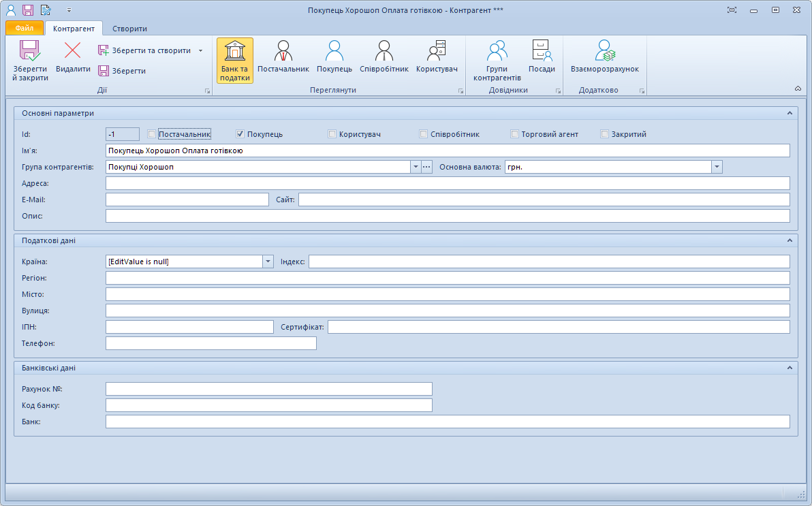Open the Постачальник view icon
Viewport: 812px width, 506px height.
(x=283, y=51)
